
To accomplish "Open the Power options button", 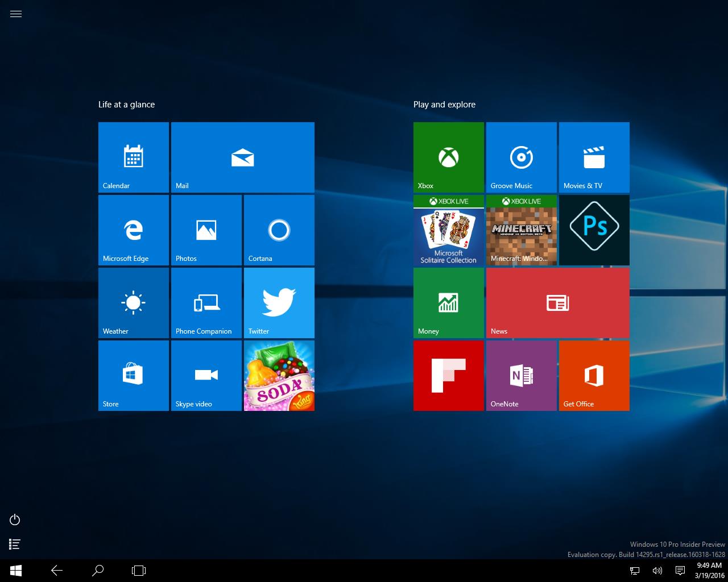I will [x=15, y=519].
